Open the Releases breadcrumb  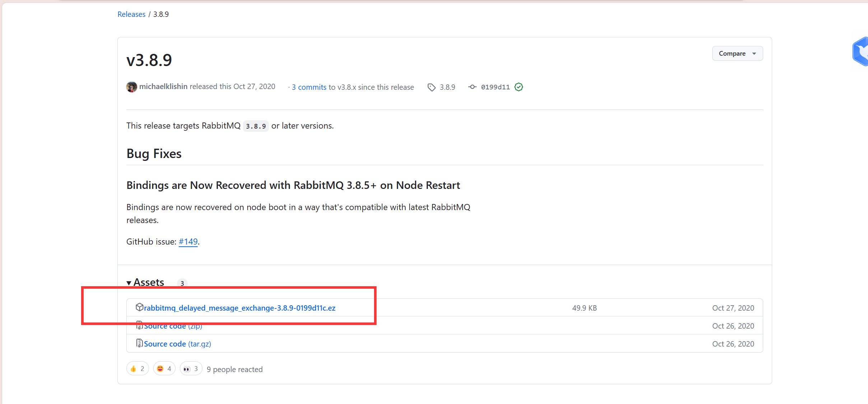[131, 14]
